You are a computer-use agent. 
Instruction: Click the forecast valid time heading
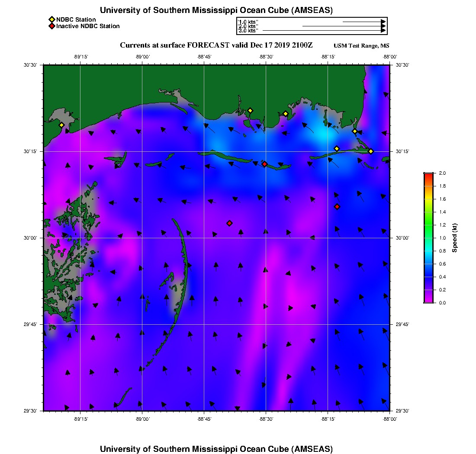[216, 45]
